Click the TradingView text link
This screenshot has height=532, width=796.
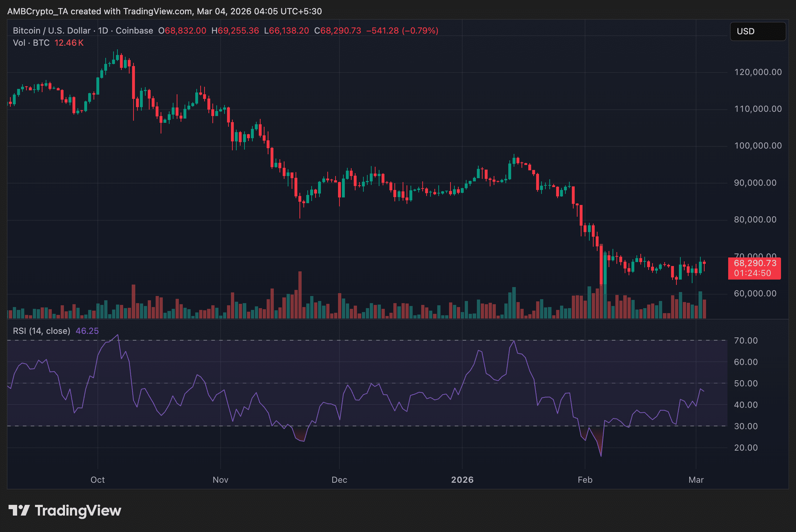[78, 511]
